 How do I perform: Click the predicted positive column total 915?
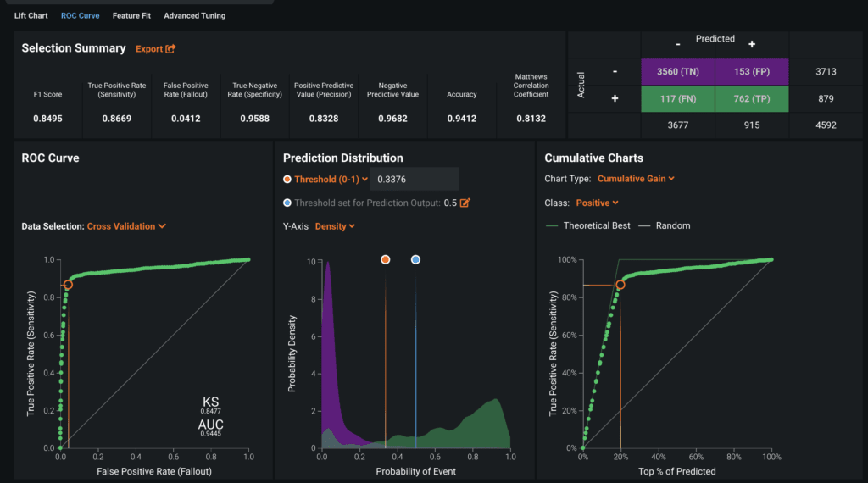click(x=752, y=125)
